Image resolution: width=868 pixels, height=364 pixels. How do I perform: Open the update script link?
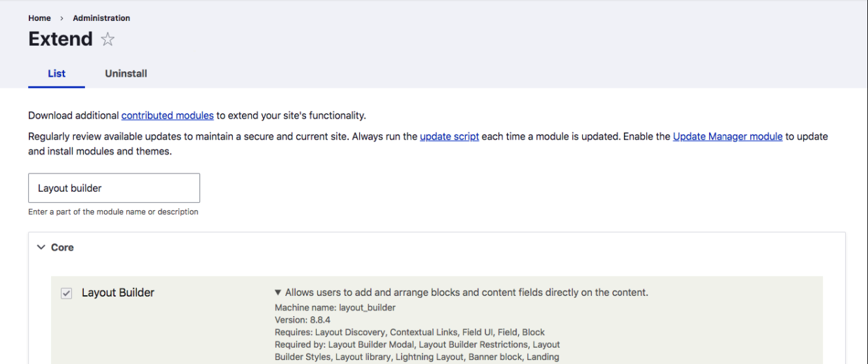tap(449, 137)
